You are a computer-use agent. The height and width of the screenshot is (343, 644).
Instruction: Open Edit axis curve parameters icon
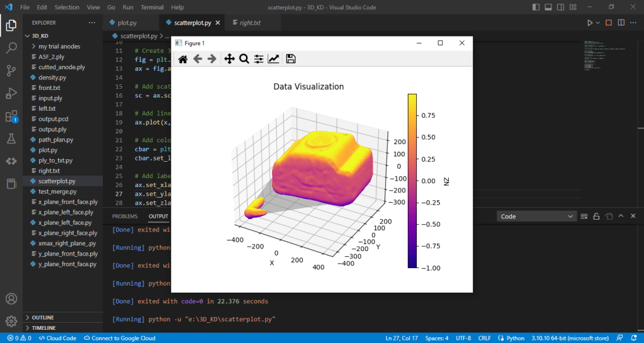274,59
